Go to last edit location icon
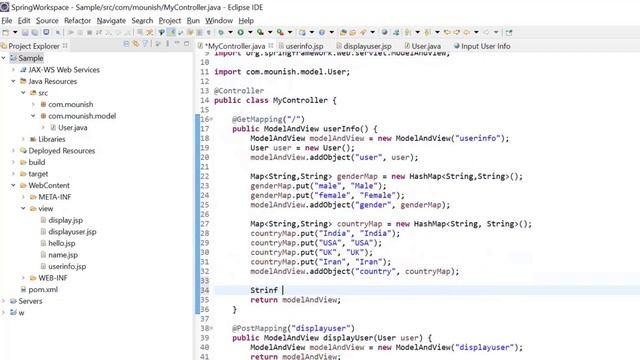This screenshot has width=640, height=360. (x=447, y=32)
